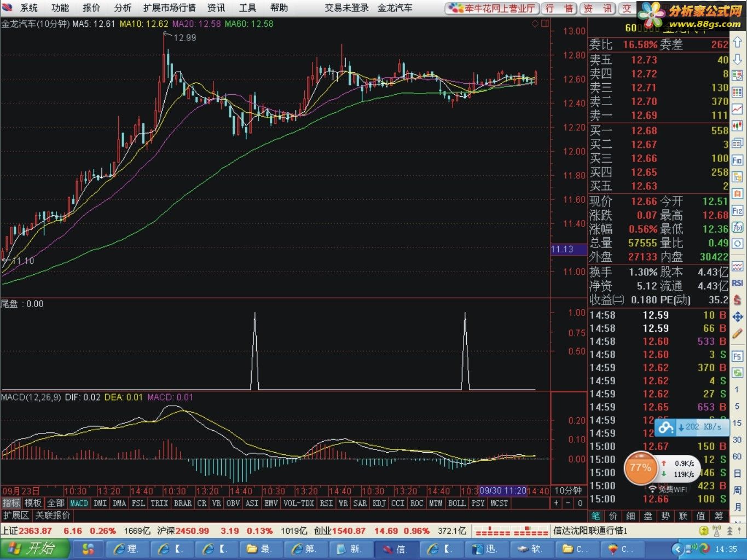Open the 指标 indicator list
The width and height of the screenshot is (747, 560).
pyautogui.click(x=11, y=503)
